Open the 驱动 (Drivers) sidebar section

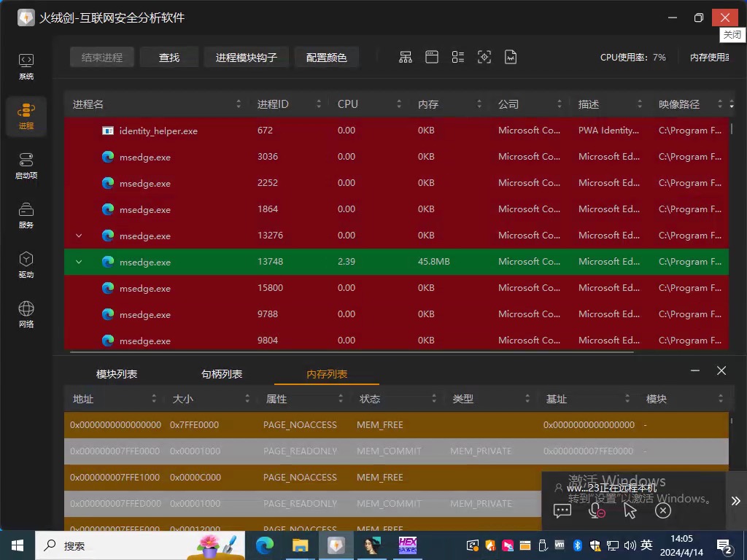(26, 264)
